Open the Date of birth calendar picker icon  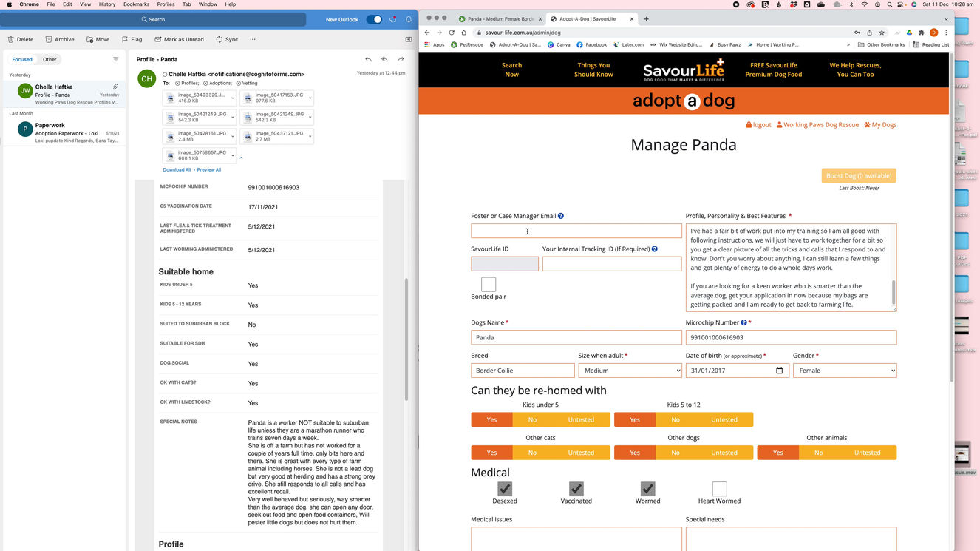tap(779, 371)
